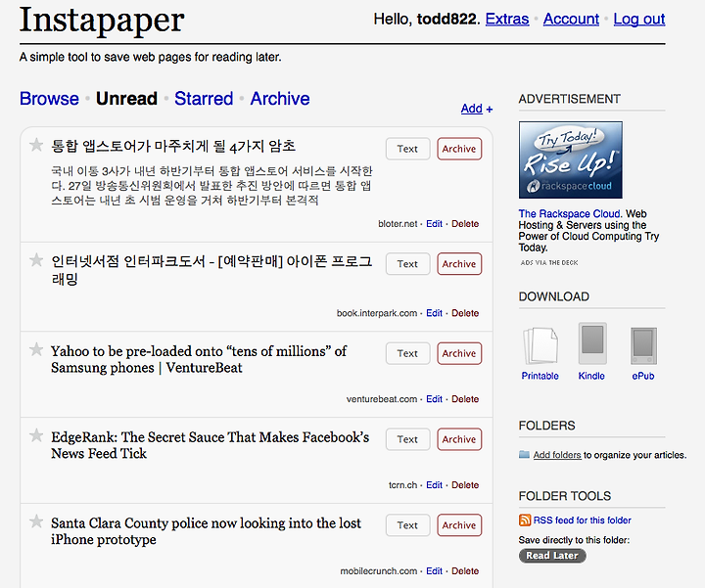The image size is (705, 588).
Task: Open the EdgeRank Secret Sauce title
Action: coord(210,445)
